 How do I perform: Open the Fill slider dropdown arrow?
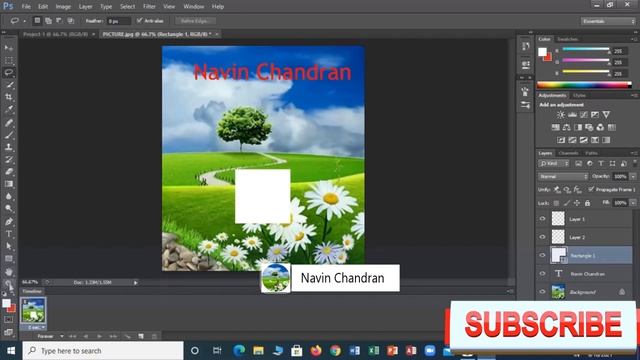(633, 203)
